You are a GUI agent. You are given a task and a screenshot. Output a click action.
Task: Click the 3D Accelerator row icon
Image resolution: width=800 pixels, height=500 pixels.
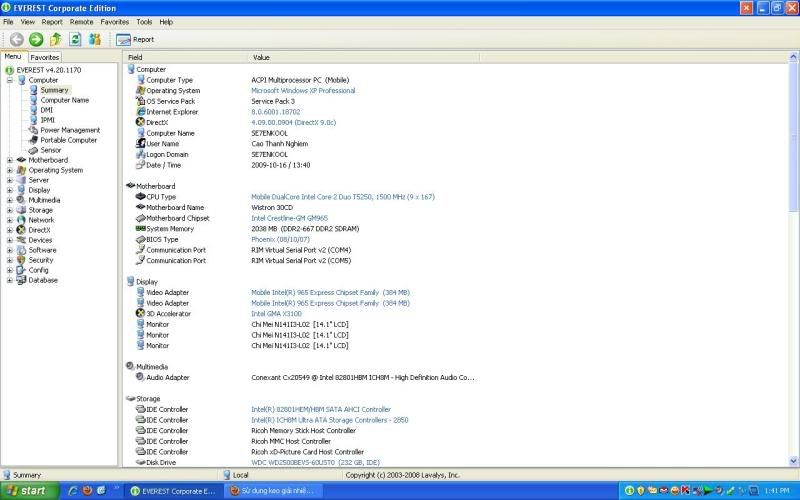click(141, 313)
